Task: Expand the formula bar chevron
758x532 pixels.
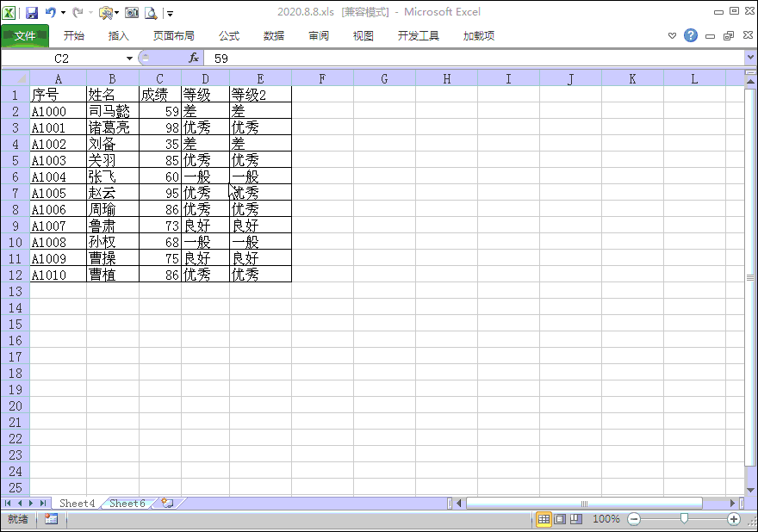Action: click(750, 57)
